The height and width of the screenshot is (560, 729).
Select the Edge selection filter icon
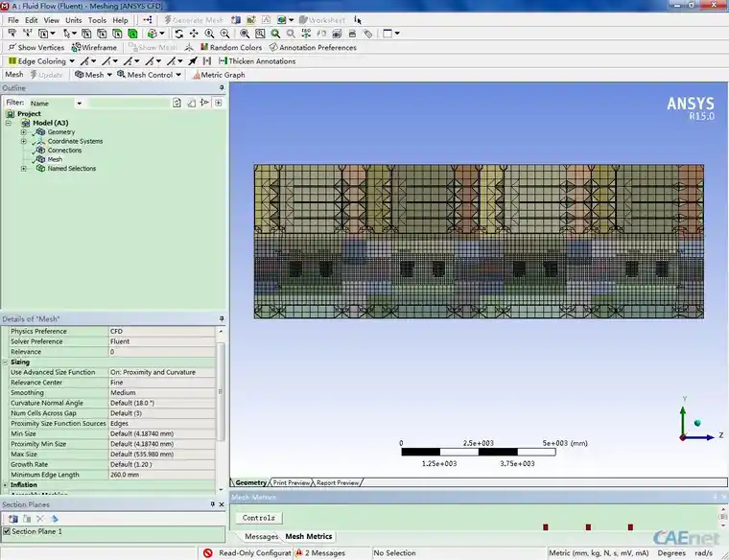tap(102, 34)
